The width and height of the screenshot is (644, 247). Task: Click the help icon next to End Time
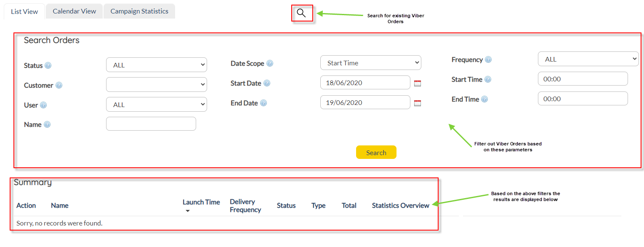tap(484, 99)
